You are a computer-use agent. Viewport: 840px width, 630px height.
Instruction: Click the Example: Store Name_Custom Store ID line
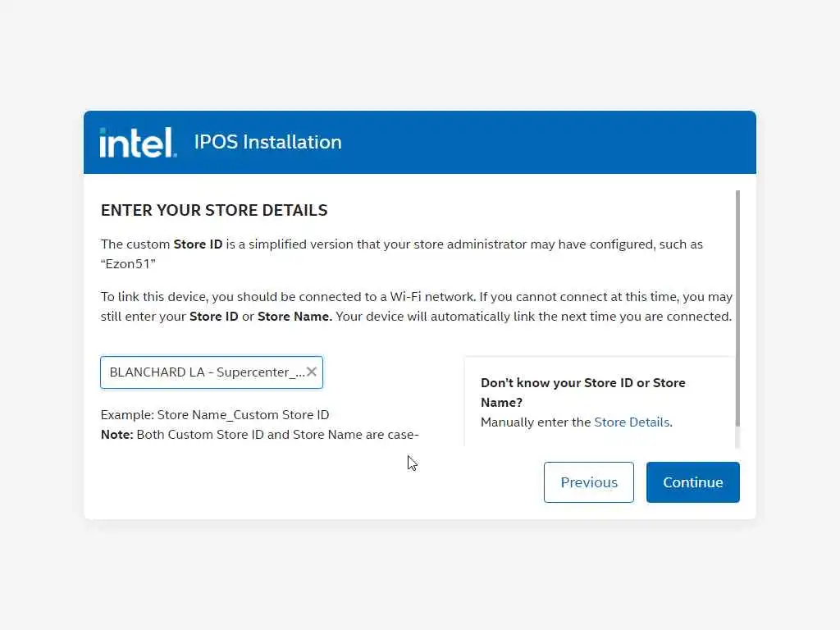(215, 415)
